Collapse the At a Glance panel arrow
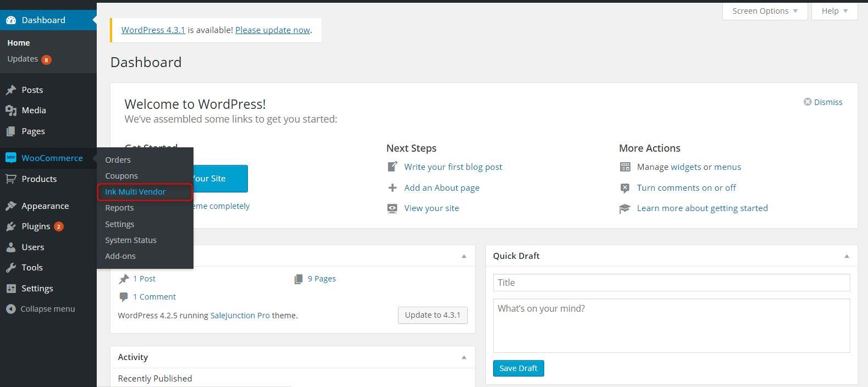Screen dimensions: 868x387 (464, 256)
